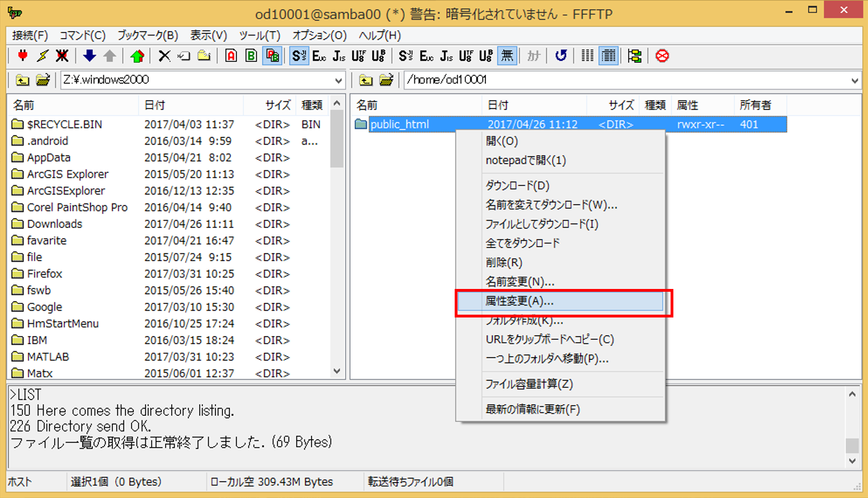Go up one folder in local pane
Screen dimensions: 868x498
pyautogui.click(x=22, y=80)
